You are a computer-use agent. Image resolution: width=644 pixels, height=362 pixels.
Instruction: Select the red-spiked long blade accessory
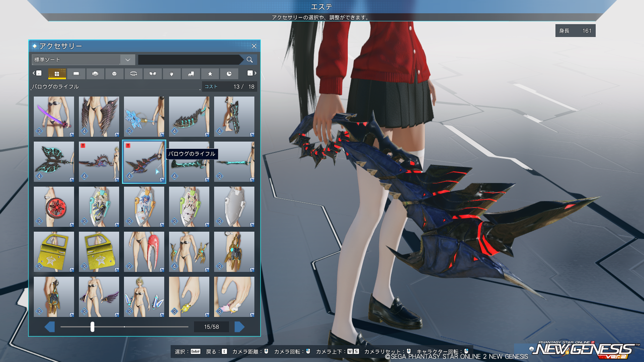click(x=99, y=162)
